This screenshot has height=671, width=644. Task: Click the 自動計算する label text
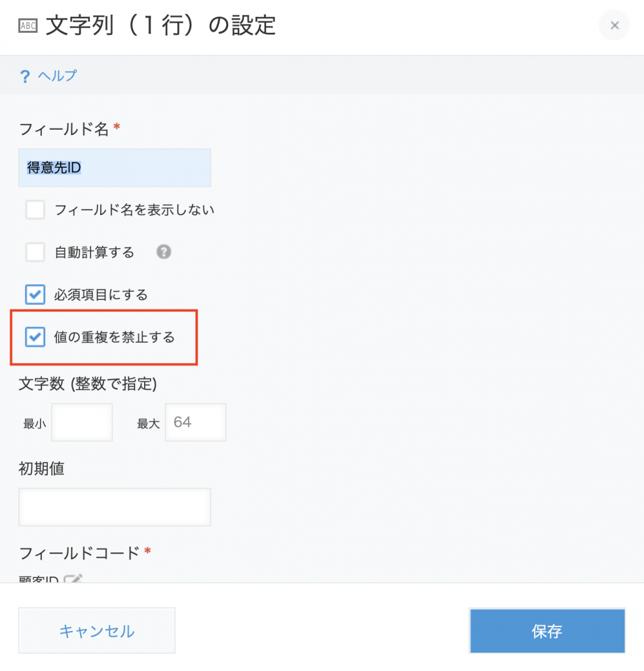coord(94,252)
